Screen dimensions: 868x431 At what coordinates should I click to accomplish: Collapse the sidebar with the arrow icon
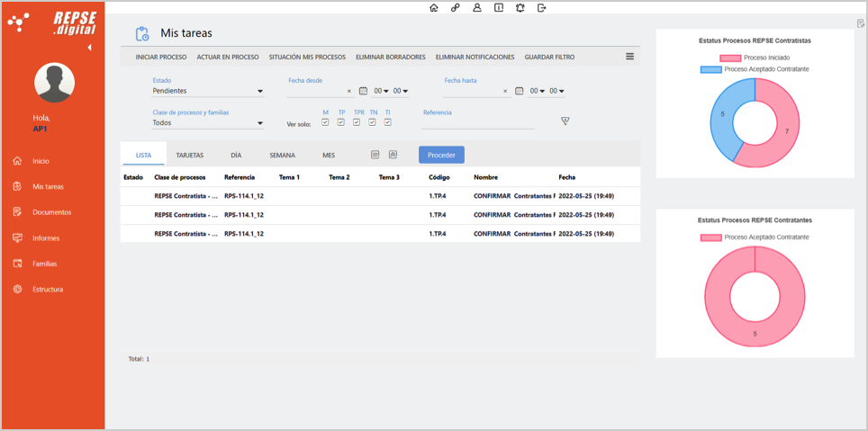89,48
